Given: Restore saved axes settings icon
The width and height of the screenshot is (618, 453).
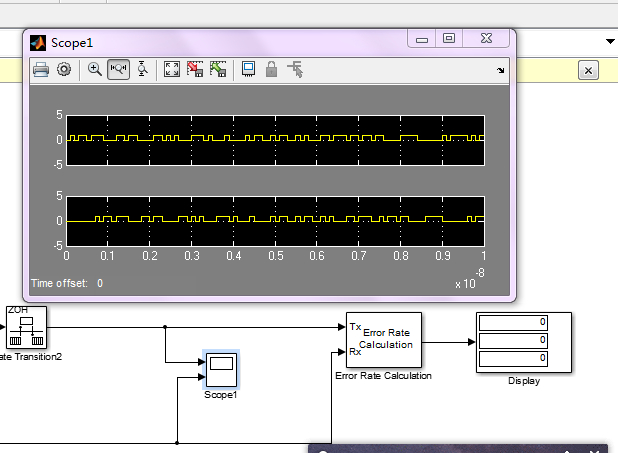Looking at the screenshot, I should coord(219,69).
